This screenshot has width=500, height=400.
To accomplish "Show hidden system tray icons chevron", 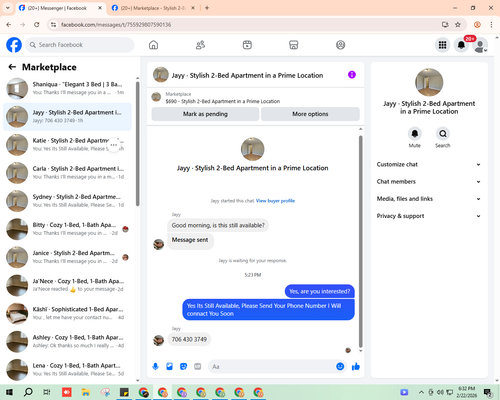I will click(x=421, y=392).
